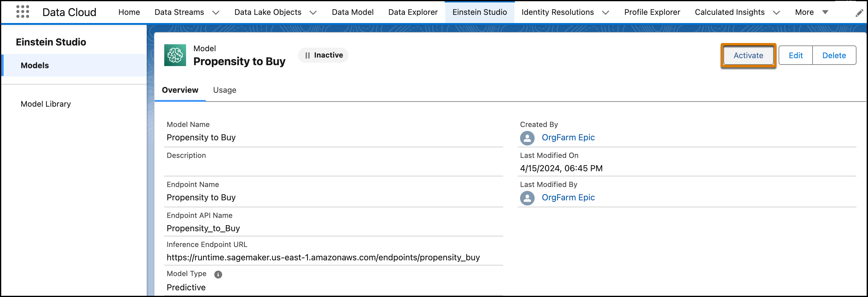The image size is (868, 297).
Task: Open the Created By OrgFarm Epic link
Action: pyautogui.click(x=568, y=138)
